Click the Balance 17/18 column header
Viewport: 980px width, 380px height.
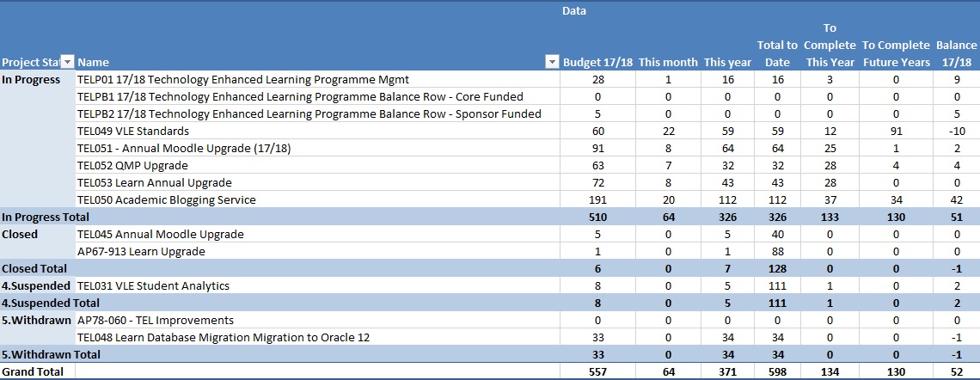pyautogui.click(x=956, y=53)
